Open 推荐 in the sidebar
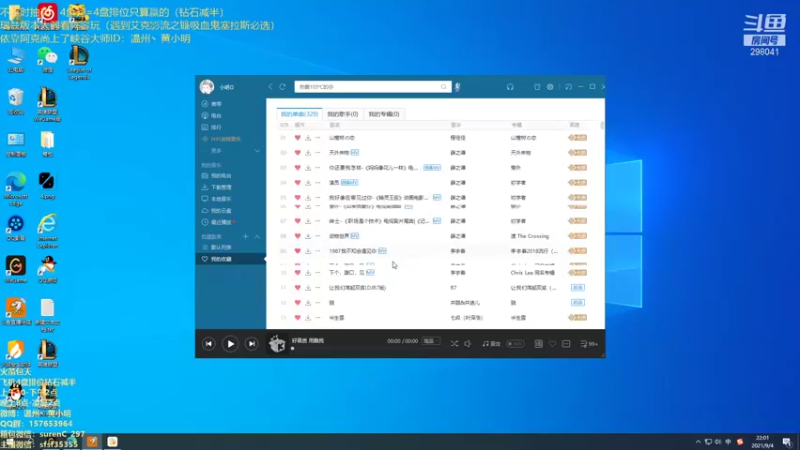Image resolution: width=800 pixels, height=450 pixels. [x=216, y=104]
